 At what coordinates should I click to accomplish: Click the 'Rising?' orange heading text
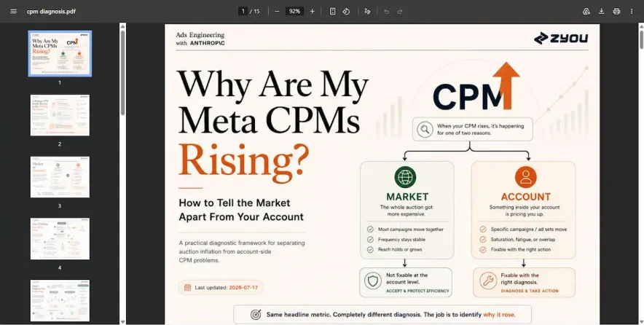point(243,161)
